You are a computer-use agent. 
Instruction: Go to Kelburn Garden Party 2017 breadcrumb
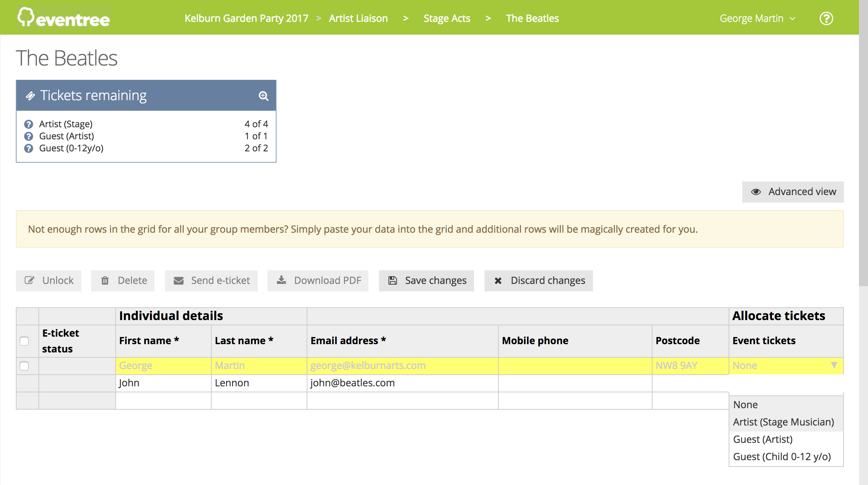(x=246, y=18)
